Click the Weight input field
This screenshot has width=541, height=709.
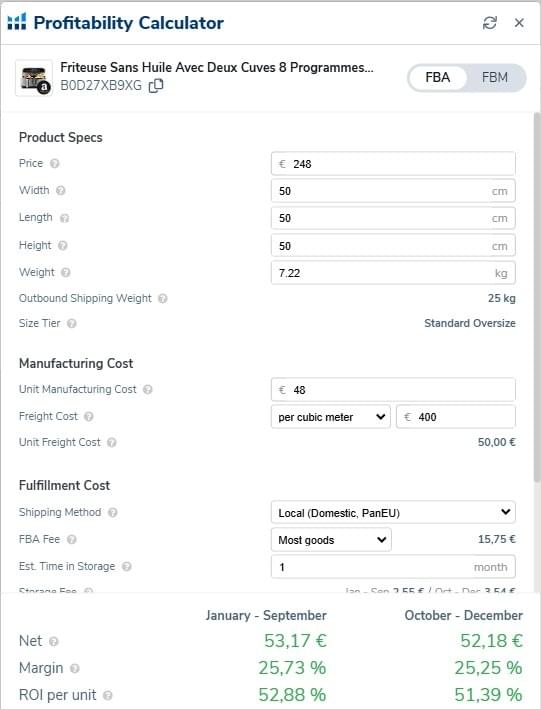(393, 273)
